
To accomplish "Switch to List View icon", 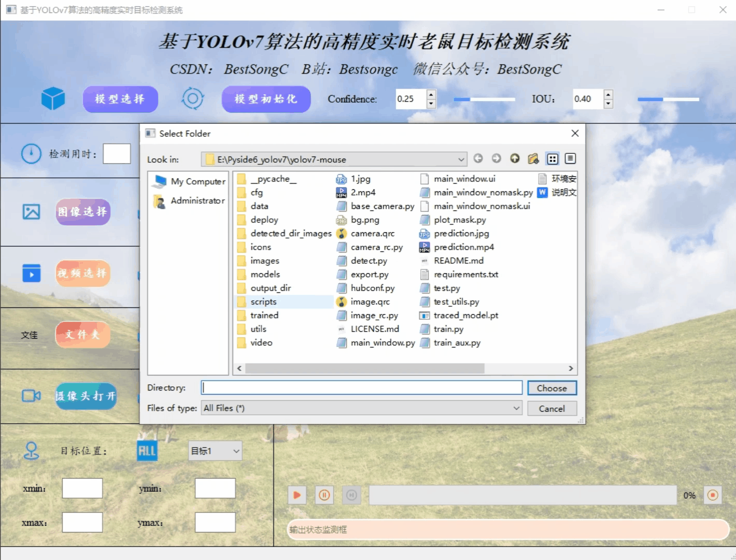I will coord(553,159).
